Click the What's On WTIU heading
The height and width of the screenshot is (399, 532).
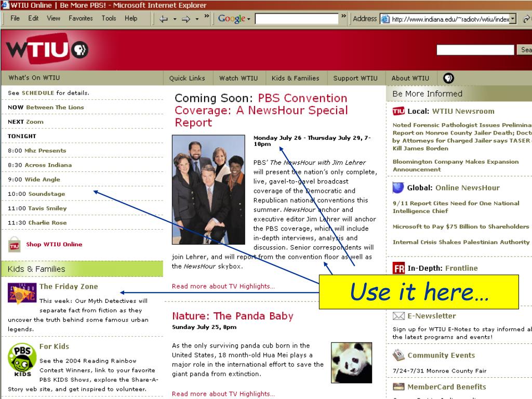coord(34,78)
